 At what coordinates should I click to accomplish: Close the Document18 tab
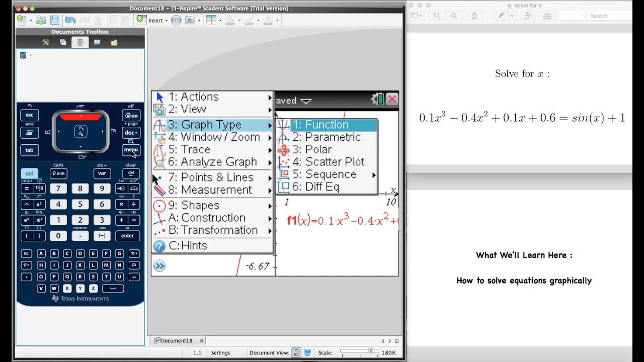[x=201, y=340]
